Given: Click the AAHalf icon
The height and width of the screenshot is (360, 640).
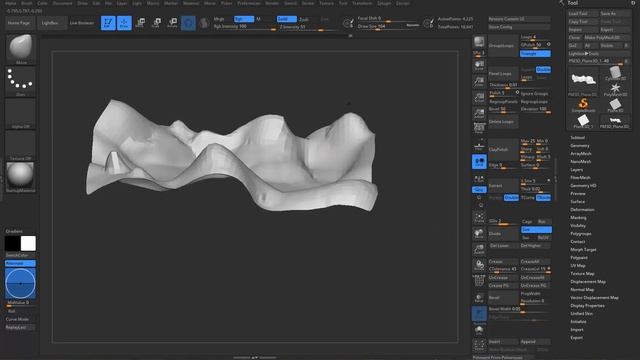Looking at the screenshot, I should pyautogui.click(x=479, y=113).
